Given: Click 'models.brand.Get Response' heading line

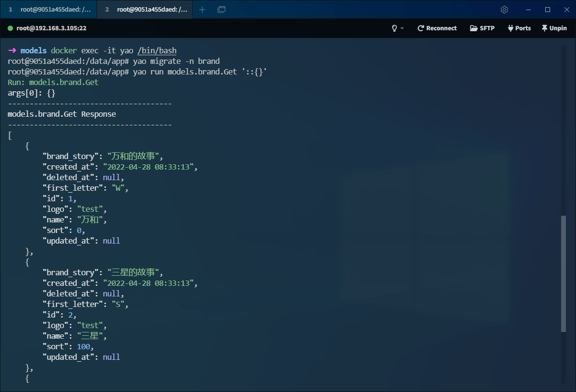Looking at the screenshot, I should 61,114.
